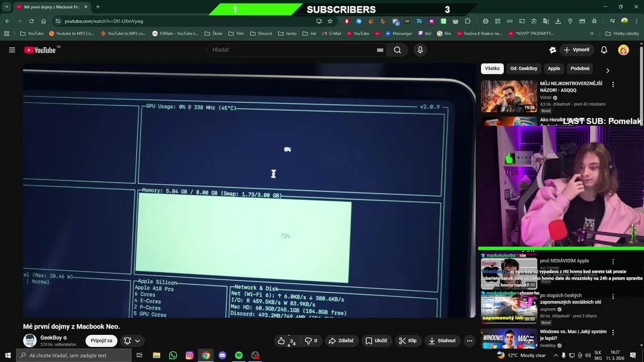Save video with Uložiť button
The height and width of the screenshot is (362, 644).
pos(376,341)
